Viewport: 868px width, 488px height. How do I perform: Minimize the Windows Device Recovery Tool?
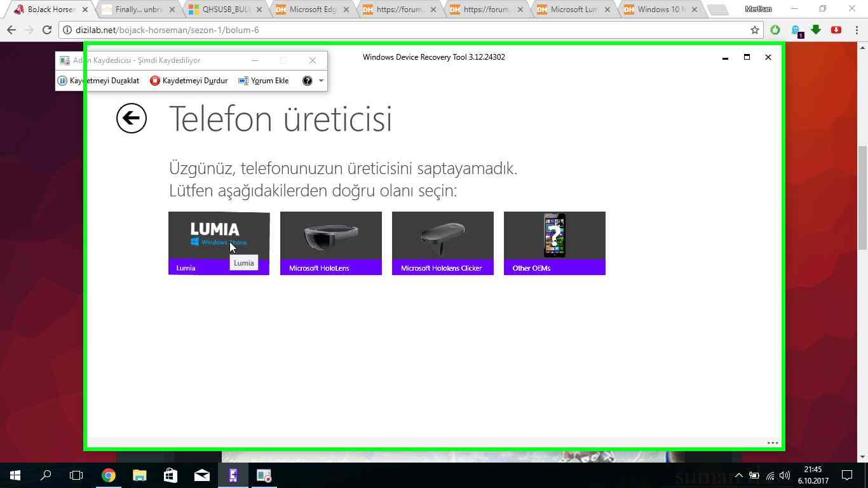pos(725,57)
